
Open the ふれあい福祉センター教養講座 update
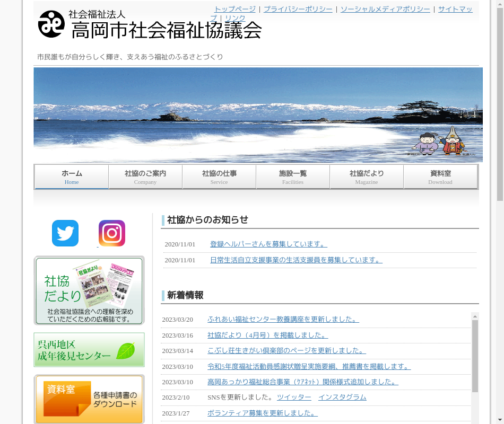[283, 320]
